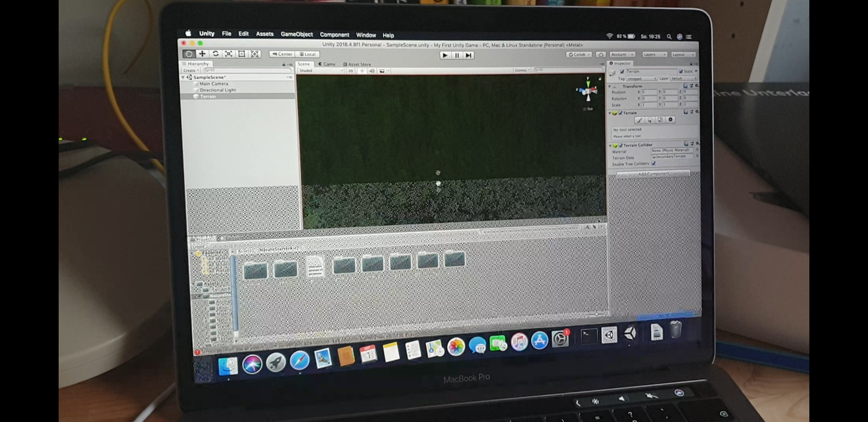Click the Pause button
The height and width of the screenshot is (422, 868).
click(456, 55)
